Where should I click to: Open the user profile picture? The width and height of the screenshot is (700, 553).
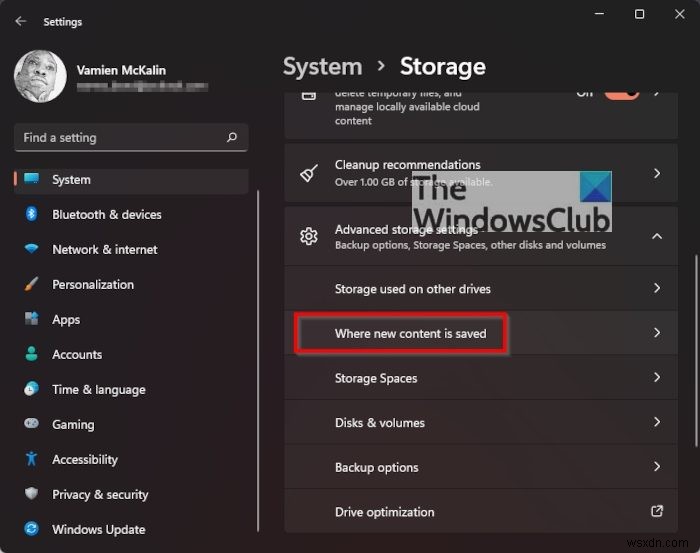41,76
